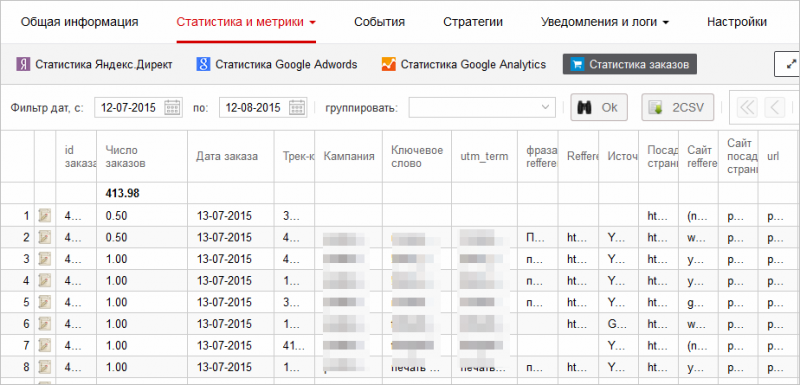The image size is (800, 385).
Task: Open edit icon for order row 5
Action: (45, 302)
